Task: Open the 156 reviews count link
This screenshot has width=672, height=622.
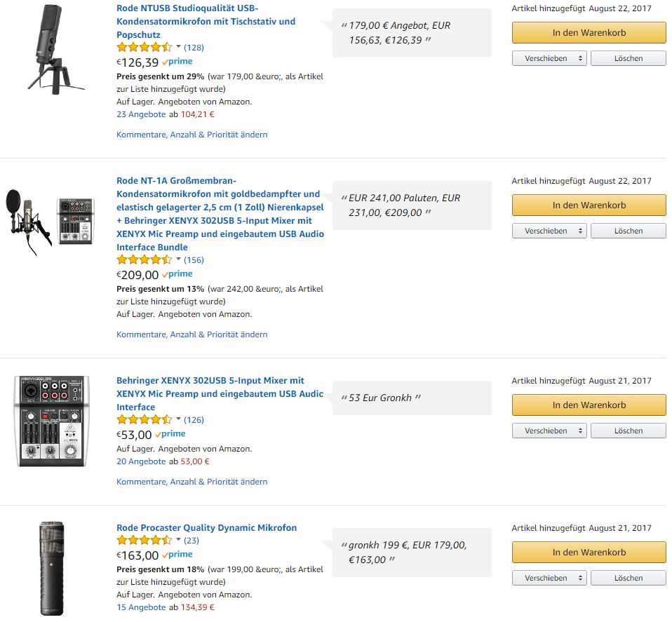Action: (x=194, y=260)
